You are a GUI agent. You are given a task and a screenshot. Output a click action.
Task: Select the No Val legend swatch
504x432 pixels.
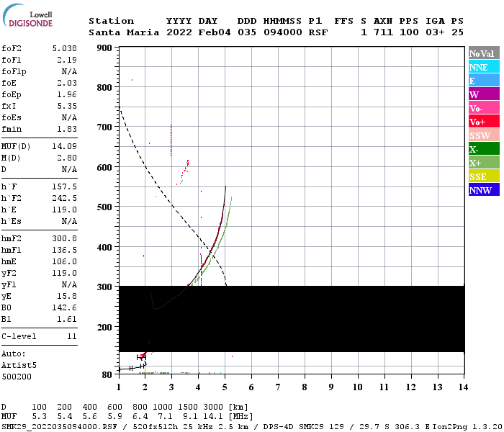(x=484, y=53)
